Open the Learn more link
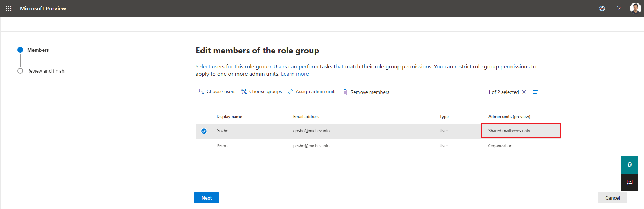This screenshot has height=209, width=644. 295,74
